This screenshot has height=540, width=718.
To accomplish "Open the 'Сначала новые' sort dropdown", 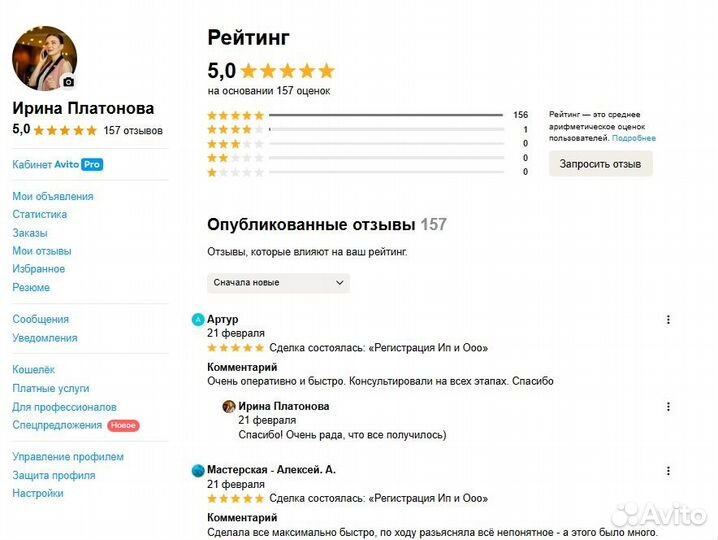I will [x=278, y=283].
